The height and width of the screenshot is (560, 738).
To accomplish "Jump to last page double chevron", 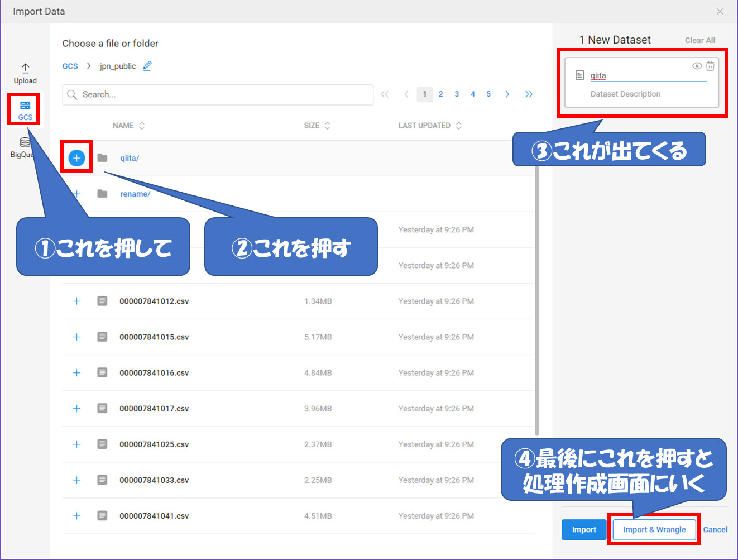I will click(x=529, y=94).
